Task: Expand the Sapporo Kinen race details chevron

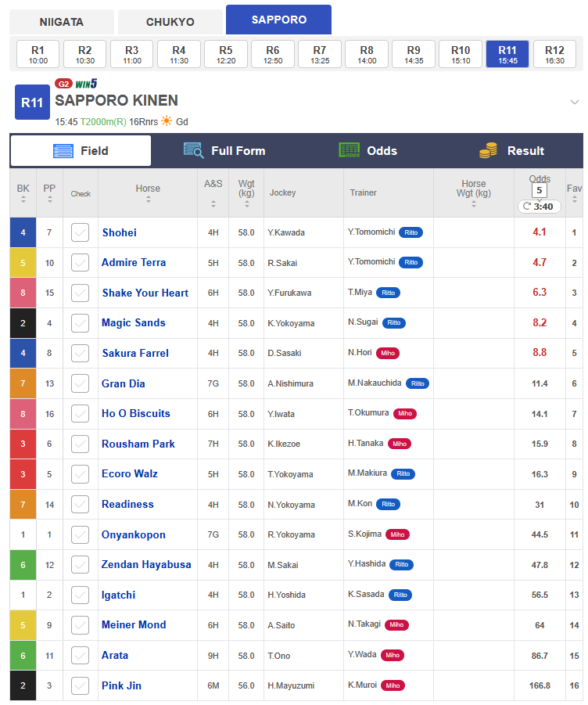Action: 574,102
